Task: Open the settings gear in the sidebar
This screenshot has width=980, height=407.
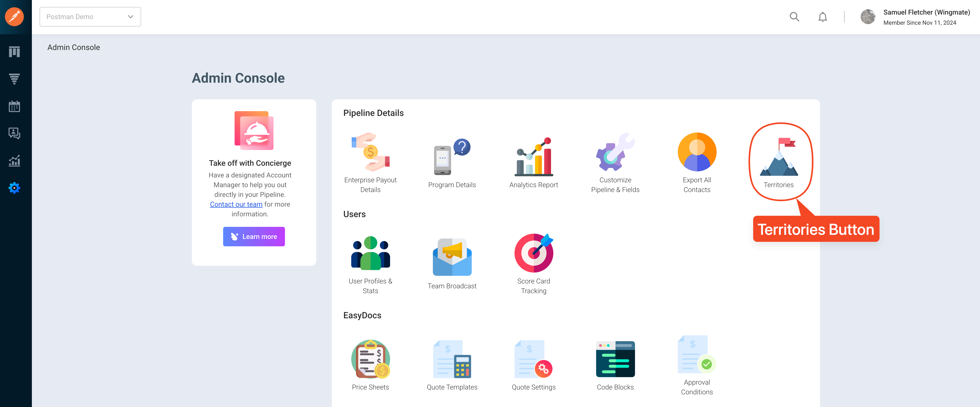Action: pos(14,188)
